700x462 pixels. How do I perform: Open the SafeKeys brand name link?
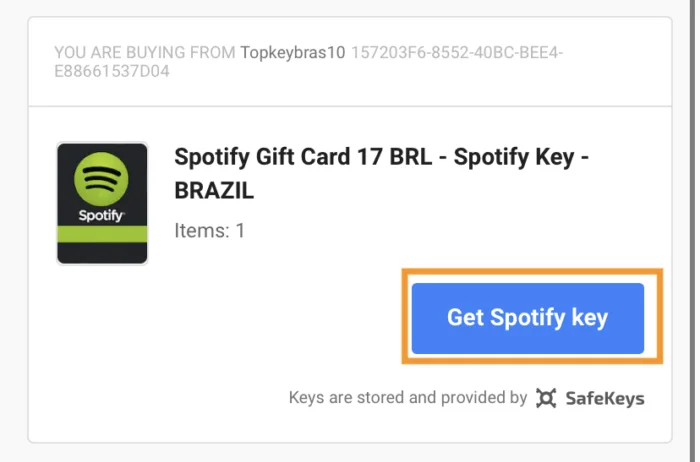click(603, 398)
